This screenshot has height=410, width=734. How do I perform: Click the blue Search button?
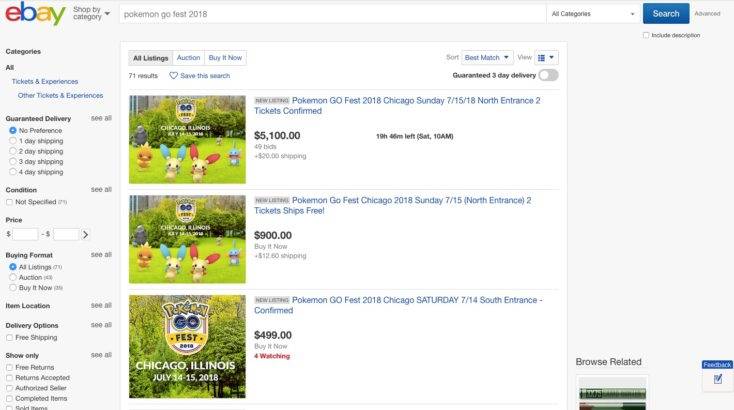click(666, 14)
